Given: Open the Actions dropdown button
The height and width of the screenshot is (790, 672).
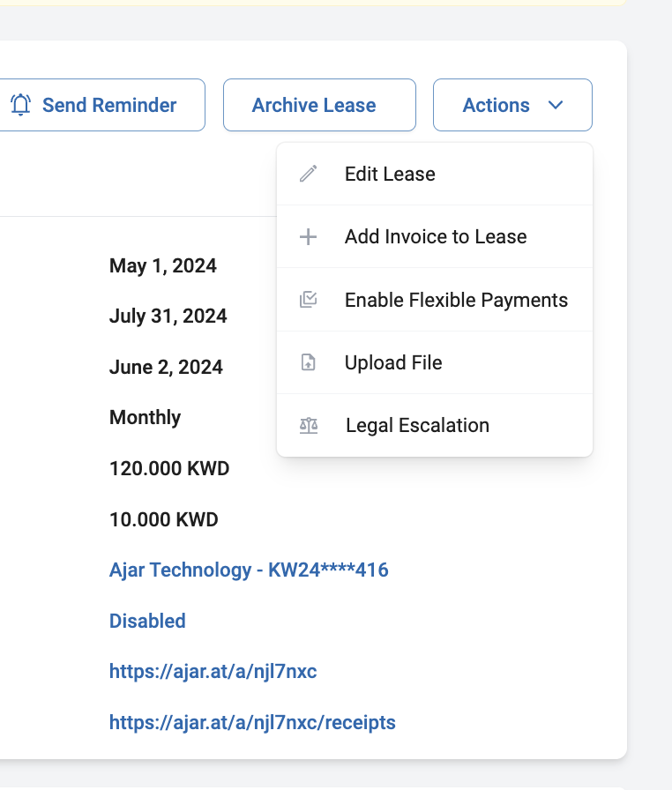Looking at the screenshot, I should pos(512,105).
